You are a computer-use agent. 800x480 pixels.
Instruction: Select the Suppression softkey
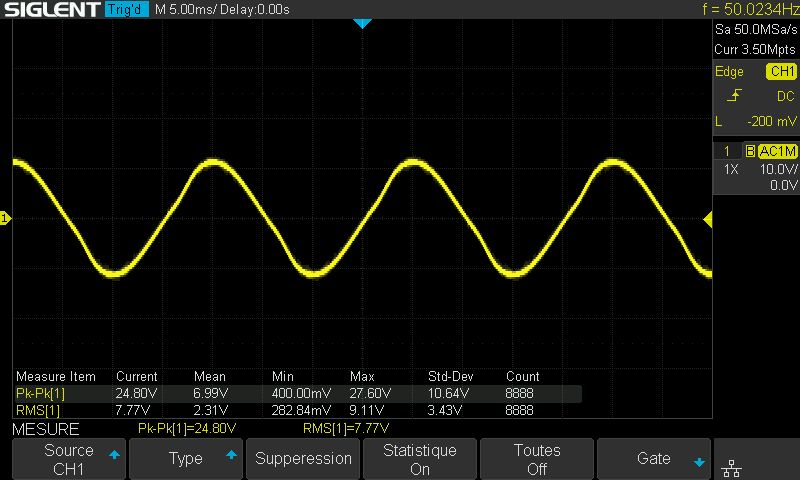point(303,459)
